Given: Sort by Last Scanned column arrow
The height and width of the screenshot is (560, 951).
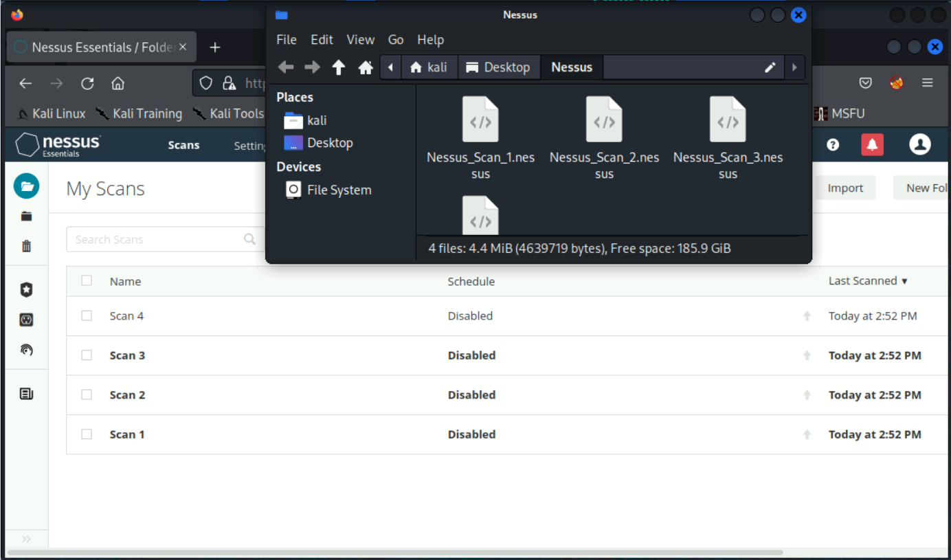Looking at the screenshot, I should point(904,281).
